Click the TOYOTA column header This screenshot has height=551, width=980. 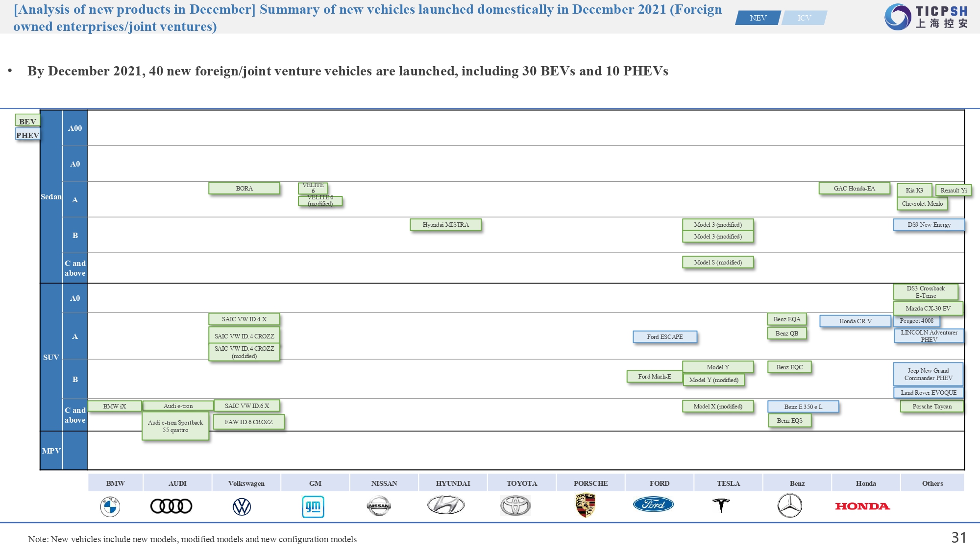(x=522, y=483)
